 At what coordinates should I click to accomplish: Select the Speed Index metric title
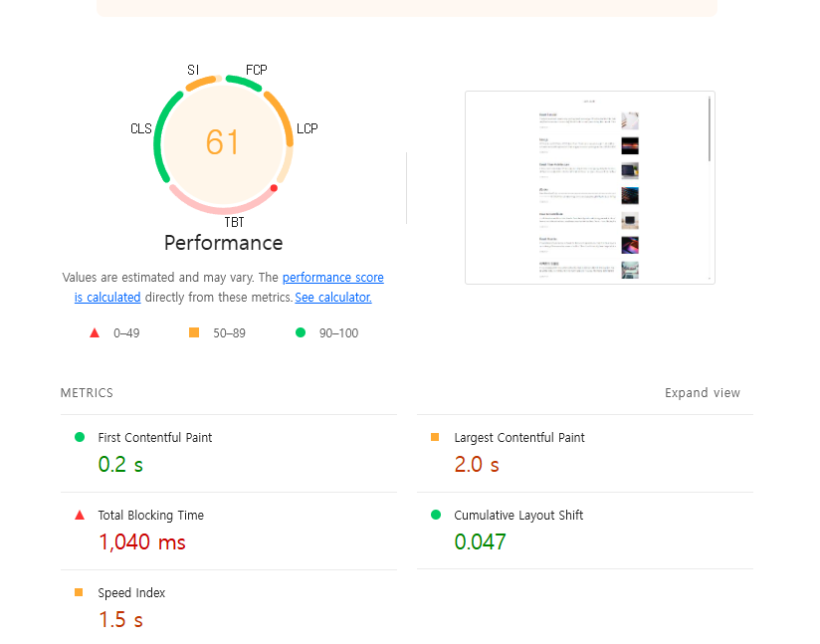[x=131, y=592]
